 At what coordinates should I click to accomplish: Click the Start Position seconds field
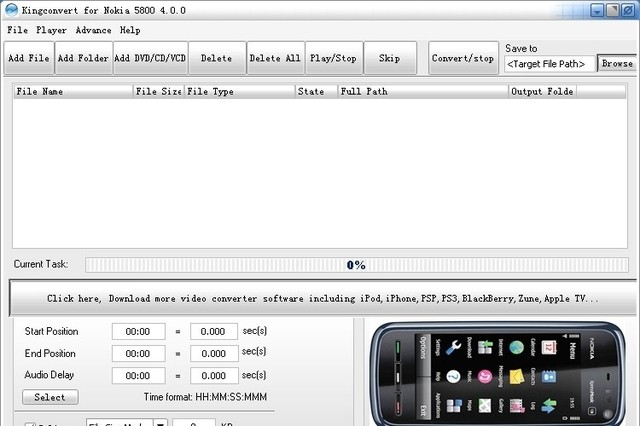pos(214,331)
